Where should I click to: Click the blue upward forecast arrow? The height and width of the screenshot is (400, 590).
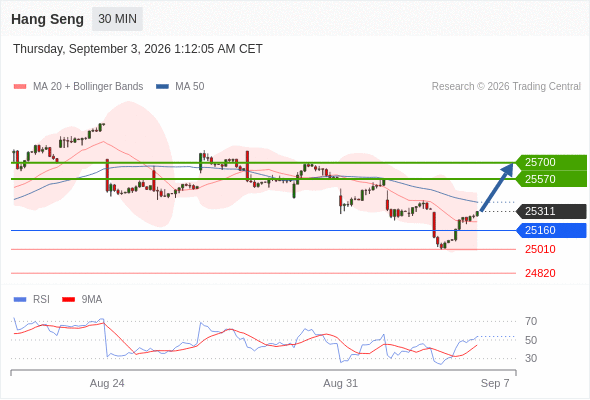pos(497,187)
